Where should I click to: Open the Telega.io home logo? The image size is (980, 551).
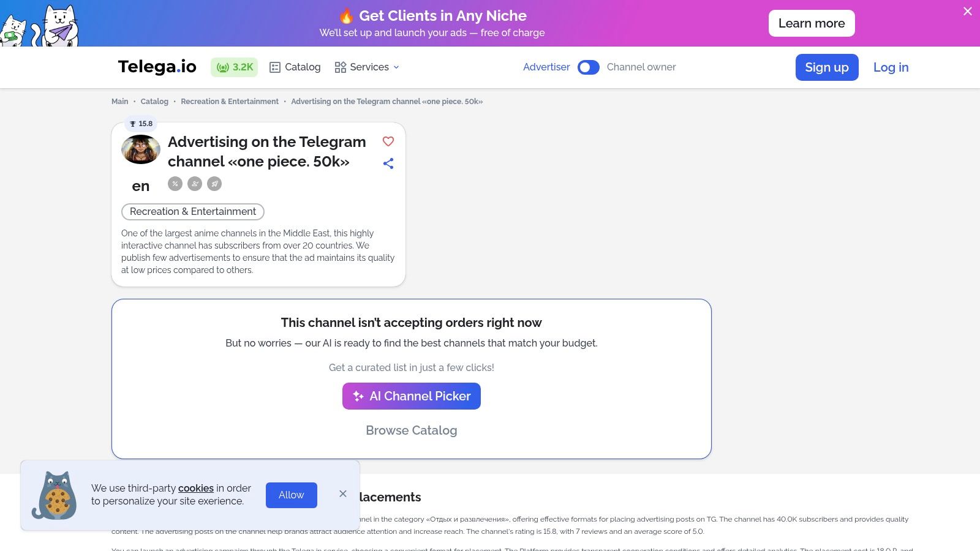coord(157,67)
